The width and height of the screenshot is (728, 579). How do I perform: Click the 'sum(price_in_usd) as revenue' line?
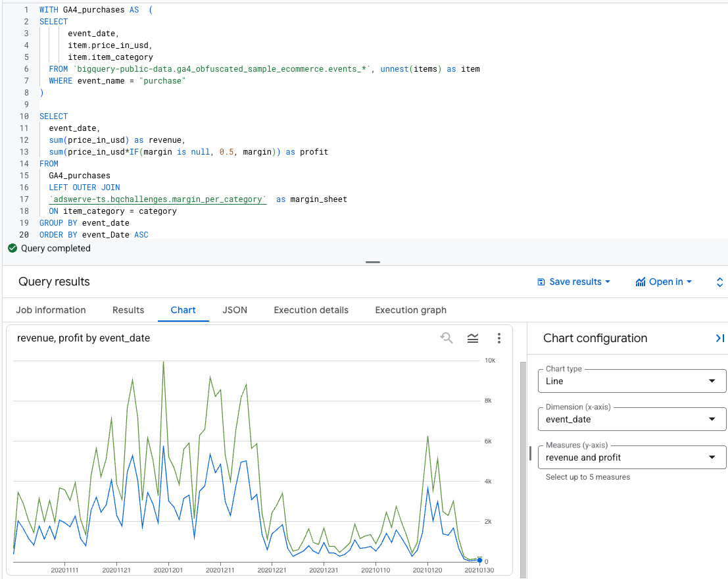coord(117,140)
